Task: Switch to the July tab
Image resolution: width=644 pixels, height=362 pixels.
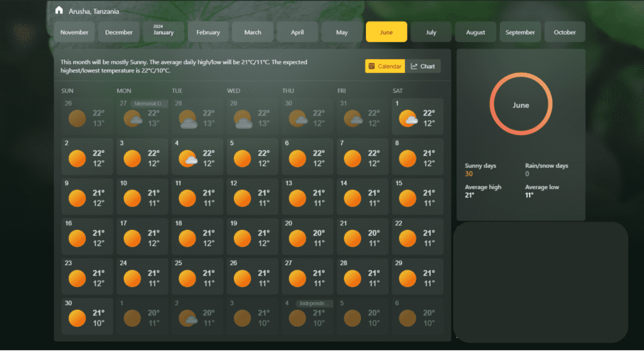Action: point(431,31)
